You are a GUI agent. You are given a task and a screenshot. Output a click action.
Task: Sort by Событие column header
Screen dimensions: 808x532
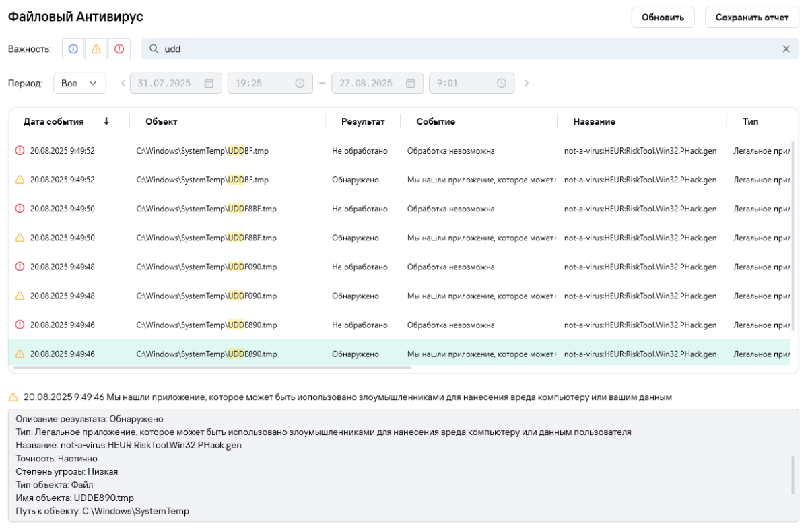click(436, 122)
